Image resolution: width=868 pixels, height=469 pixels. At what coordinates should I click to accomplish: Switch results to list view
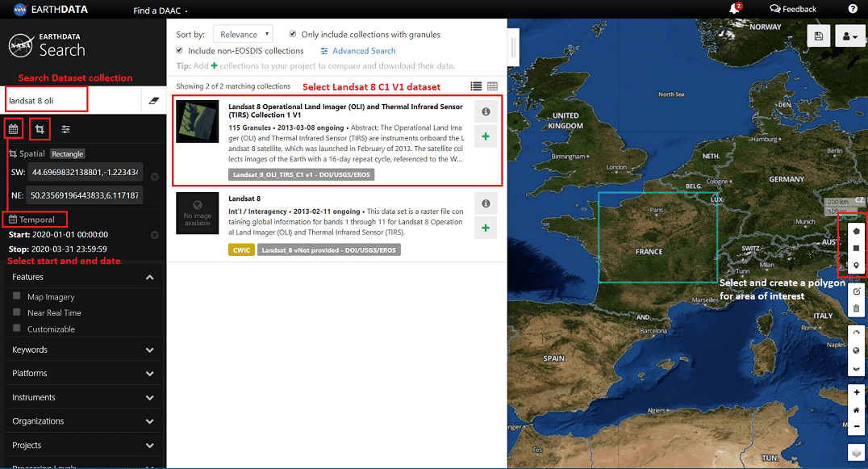pos(476,86)
